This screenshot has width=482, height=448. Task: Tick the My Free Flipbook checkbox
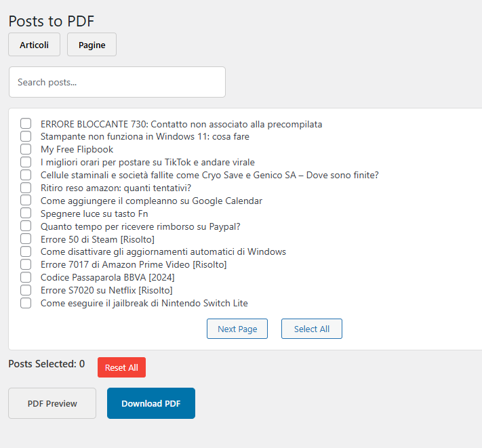pyautogui.click(x=26, y=149)
